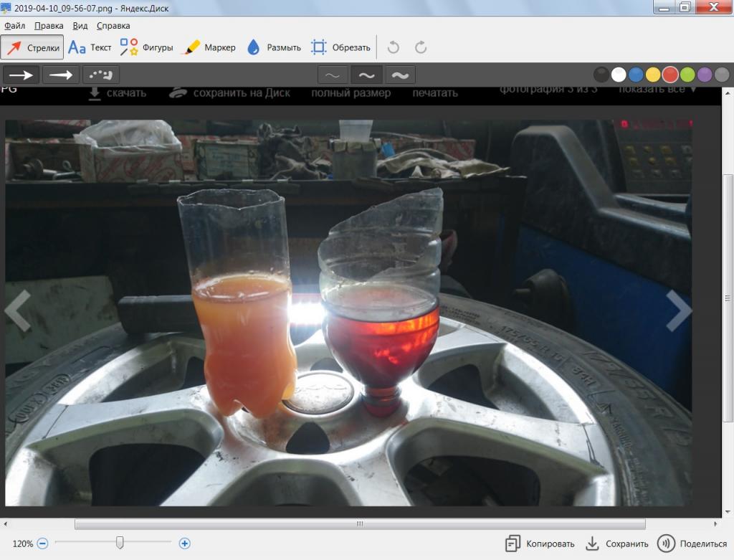Undo the last edit action
Screen dimensions: 734x560
tap(394, 47)
